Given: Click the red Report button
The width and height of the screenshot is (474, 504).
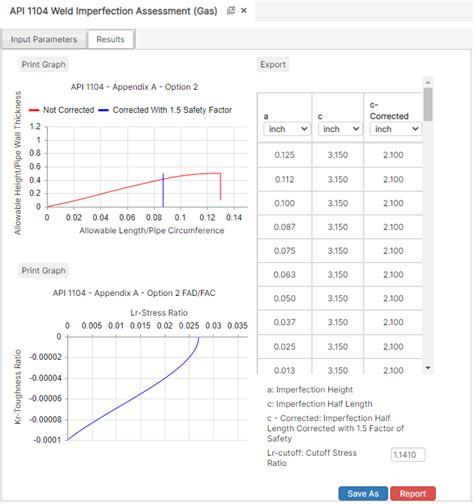Looking at the screenshot, I should coord(413,494).
